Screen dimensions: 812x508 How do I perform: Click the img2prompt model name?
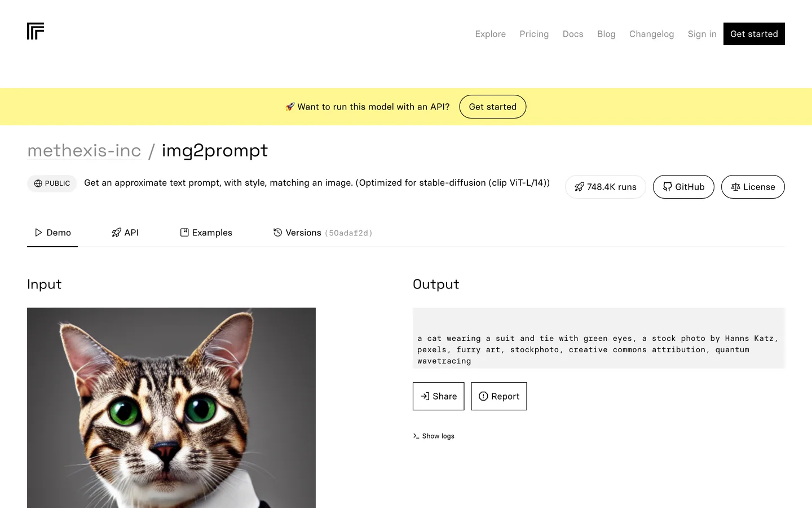[x=215, y=151]
